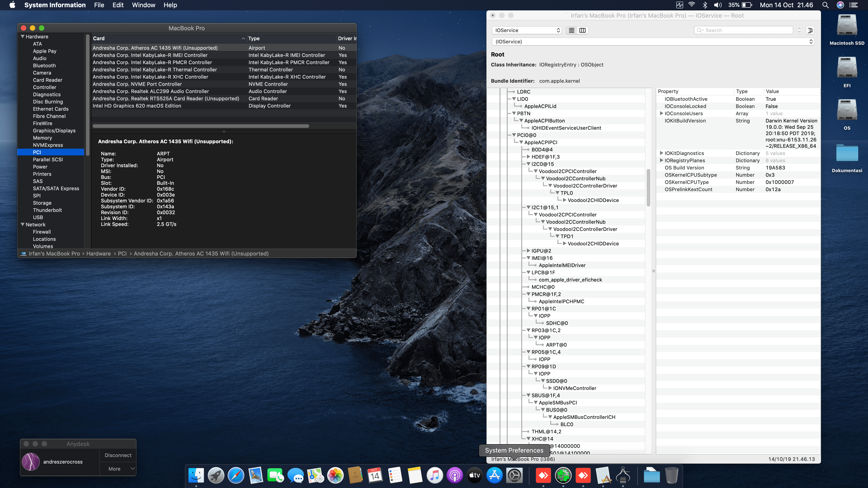This screenshot has width=868, height=488.
Task: Open EFI volume on desktop
Action: 847,72
